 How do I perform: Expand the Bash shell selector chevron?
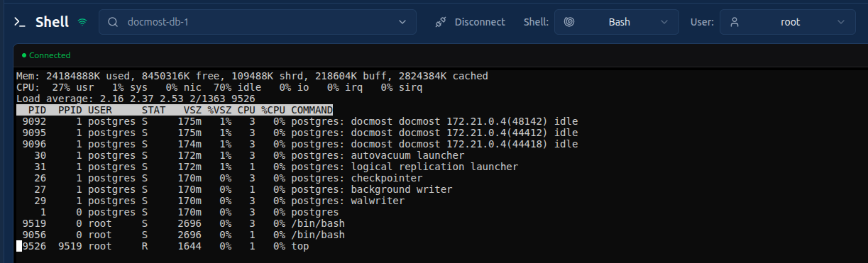point(664,22)
